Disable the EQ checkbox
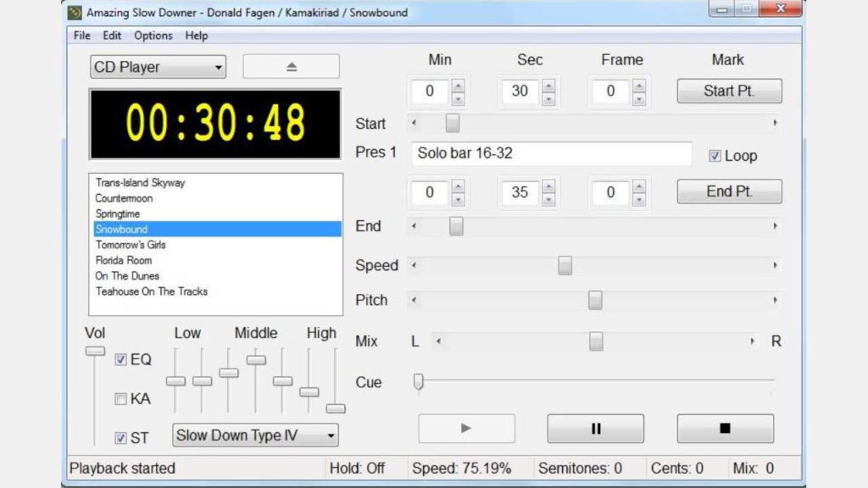This screenshot has width=868, height=488. (120, 359)
